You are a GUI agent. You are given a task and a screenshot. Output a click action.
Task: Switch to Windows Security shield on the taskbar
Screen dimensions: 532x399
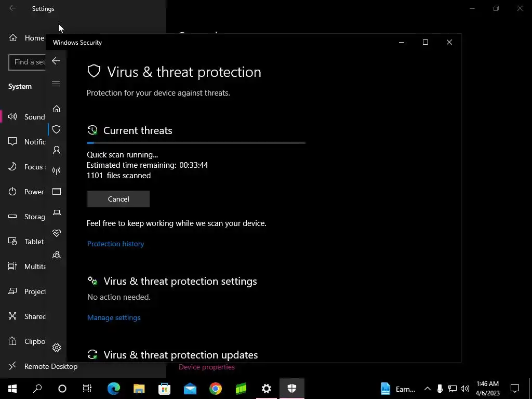(x=292, y=389)
